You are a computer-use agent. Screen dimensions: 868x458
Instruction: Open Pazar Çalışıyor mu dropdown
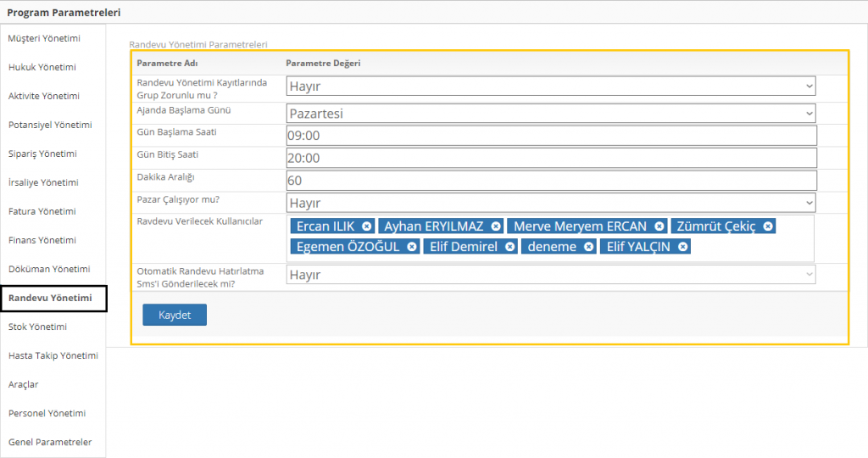(551, 203)
